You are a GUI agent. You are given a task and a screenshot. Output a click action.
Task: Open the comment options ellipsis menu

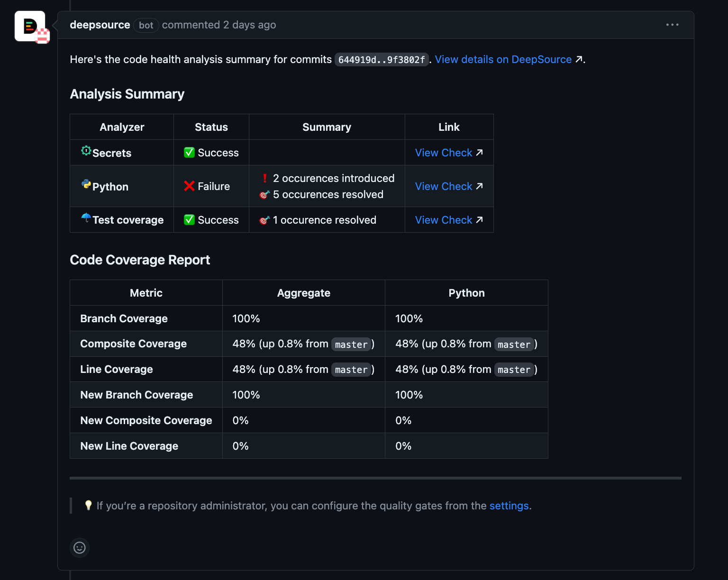coord(672,25)
